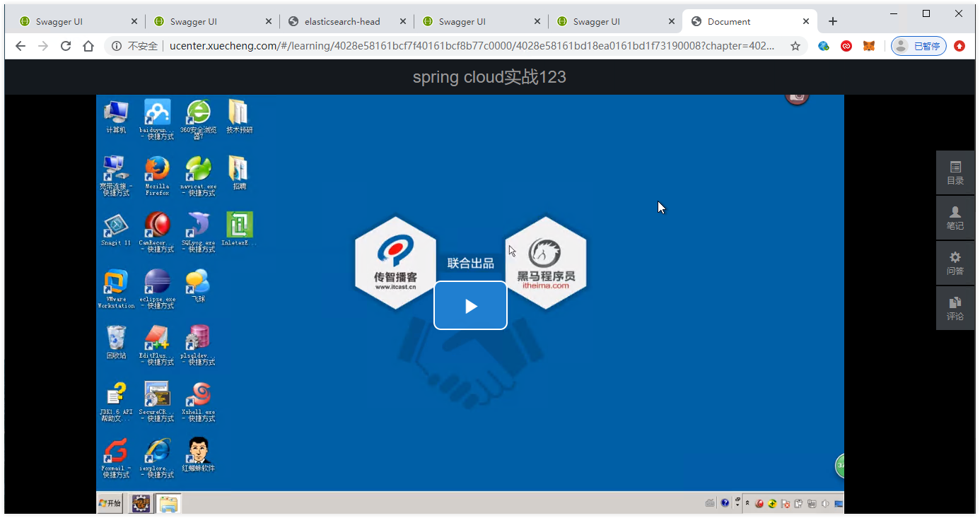Open the 笔记 notes panel

click(955, 218)
